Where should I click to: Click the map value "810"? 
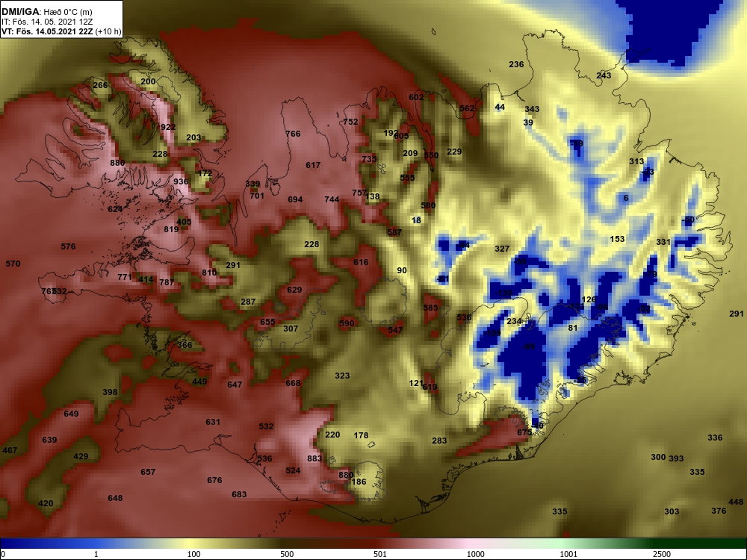(x=209, y=273)
